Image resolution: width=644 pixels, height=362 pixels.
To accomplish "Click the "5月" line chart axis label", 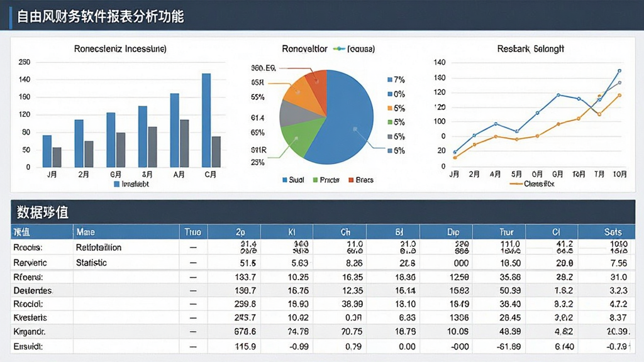I will tap(516, 175).
